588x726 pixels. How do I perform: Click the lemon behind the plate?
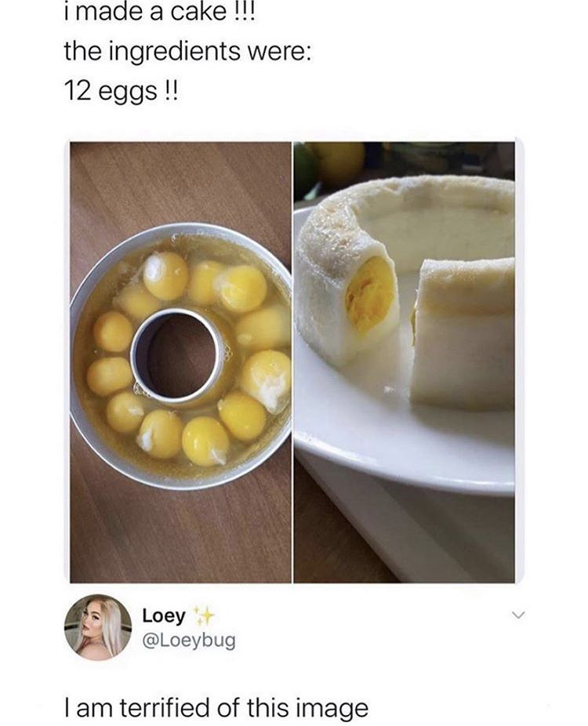pyautogui.click(x=337, y=160)
